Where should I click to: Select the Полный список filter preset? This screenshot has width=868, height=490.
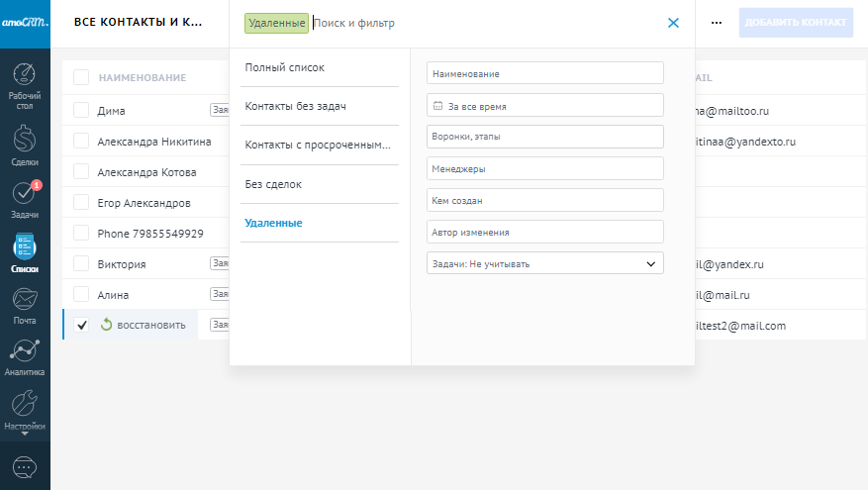pyautogui.click(x=285, y=67)
